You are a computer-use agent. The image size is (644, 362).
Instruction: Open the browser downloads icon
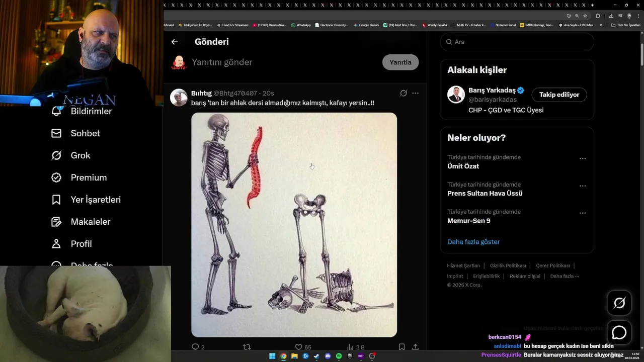[x=611, y=16]
